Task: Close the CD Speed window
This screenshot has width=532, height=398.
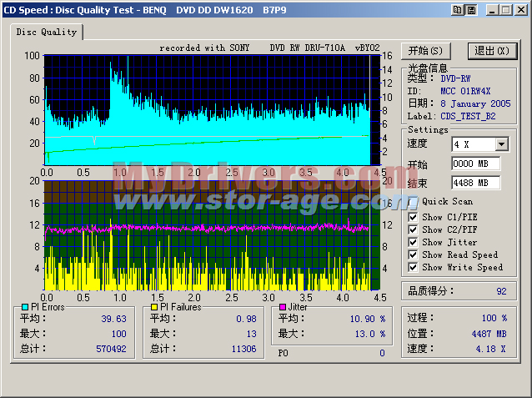Action: tap(520, 9)
